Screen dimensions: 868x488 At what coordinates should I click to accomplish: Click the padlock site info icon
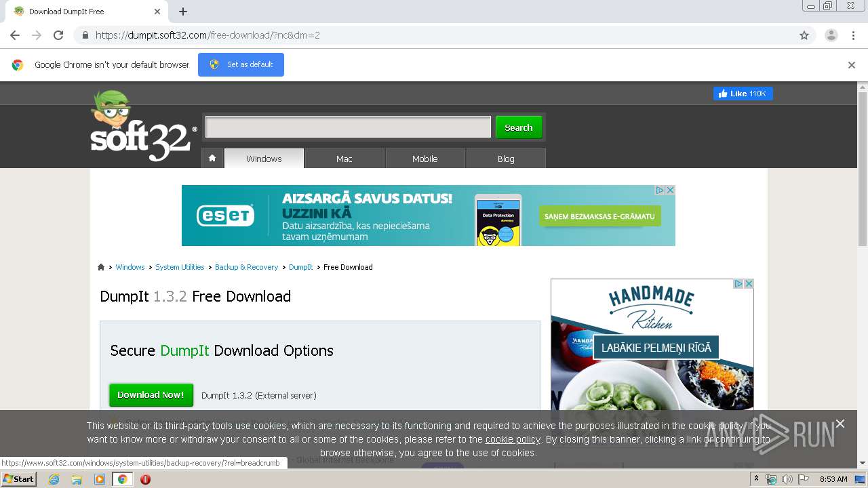click(x=85, y=35)
